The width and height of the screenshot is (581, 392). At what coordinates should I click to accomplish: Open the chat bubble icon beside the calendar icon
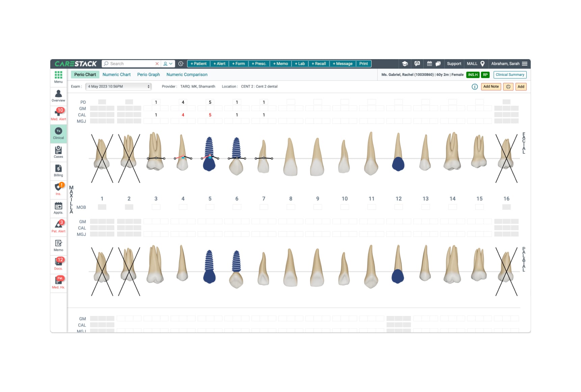(x=438, y=64)
